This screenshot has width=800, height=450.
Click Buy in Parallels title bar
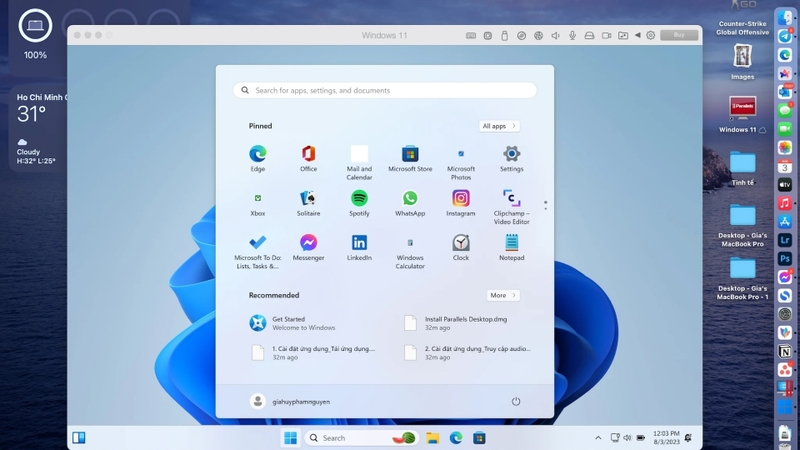[x=679, y=35]
